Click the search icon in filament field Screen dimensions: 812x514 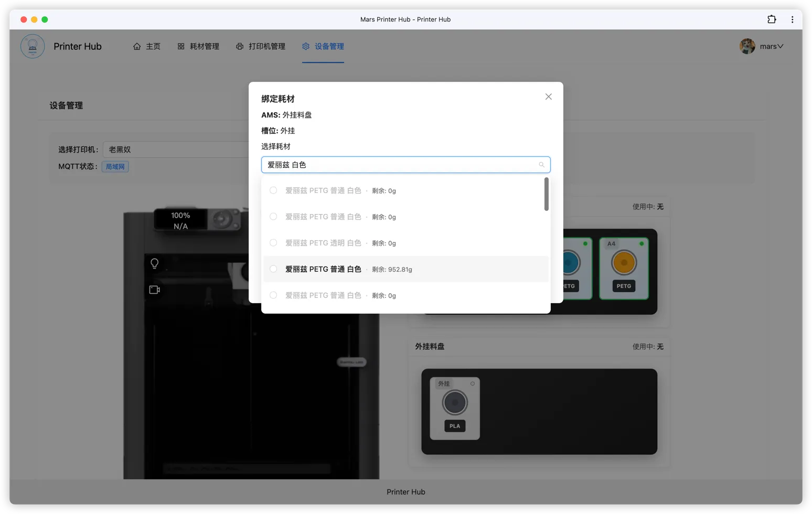point(541,165)
